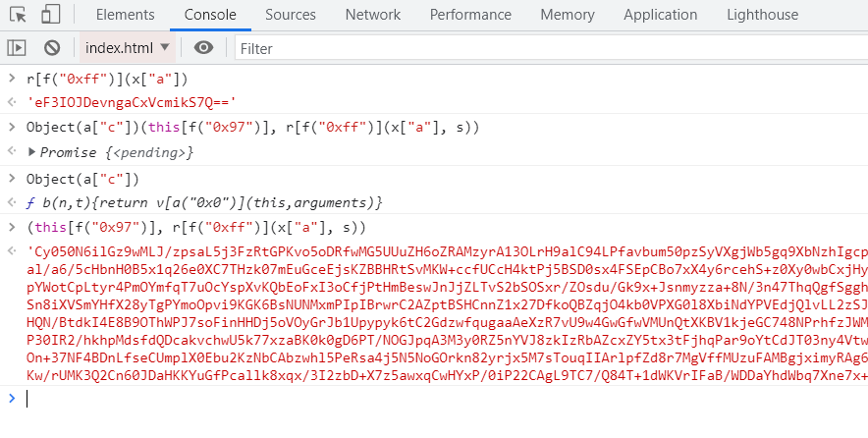Viewport: 868px width, 438px height.
Task: Switch to the Elements tab
Action: point(125,15)
